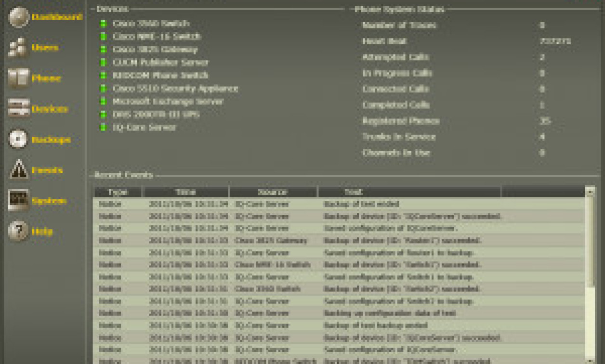Open the Cisco 3825 Gateway device
This screenshot has height=364, width=605.
coord(155,50)
